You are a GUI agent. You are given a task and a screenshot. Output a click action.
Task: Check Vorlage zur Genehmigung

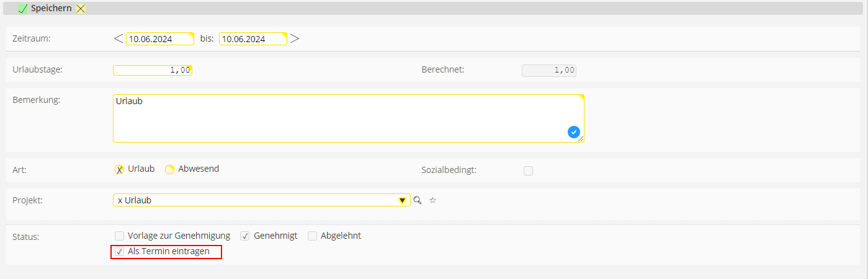(119, 236)
